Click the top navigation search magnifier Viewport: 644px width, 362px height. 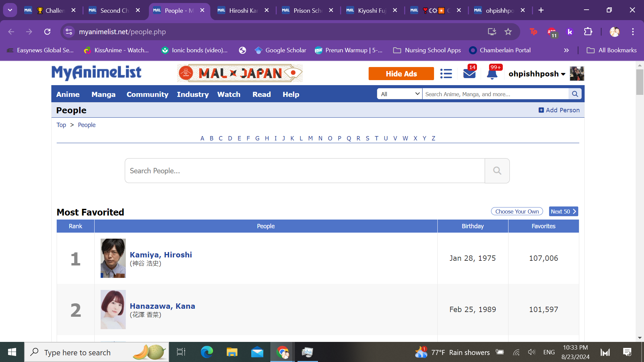(x=575, y=94)
